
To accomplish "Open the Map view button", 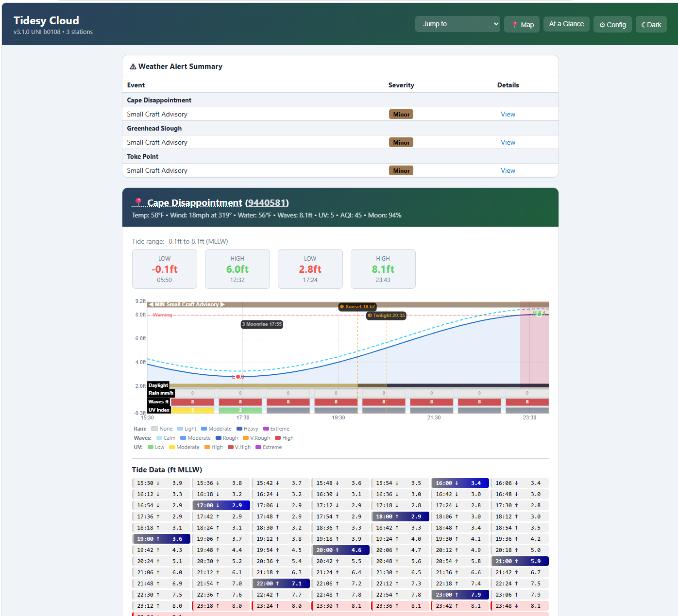I will coord(522,24).
